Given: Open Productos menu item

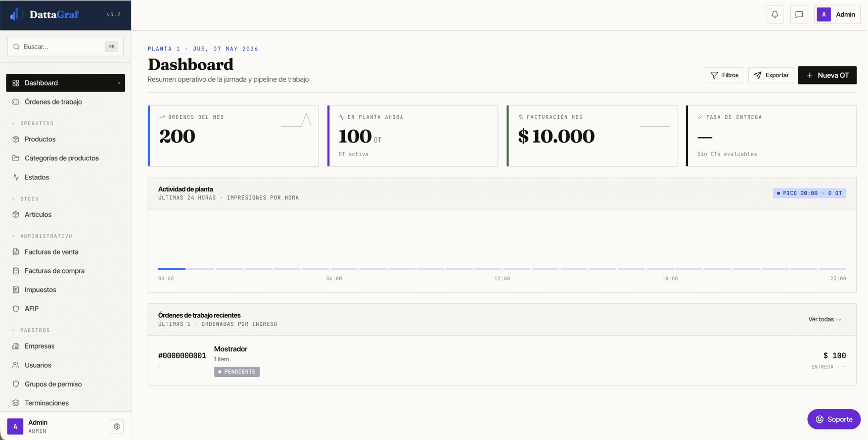Looking at the screenshot, I should pyautogui.click(x=65, y=139).
